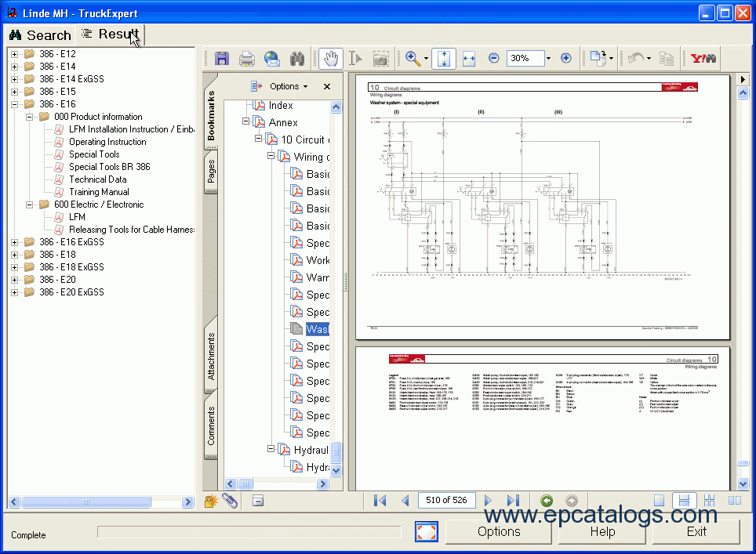This screenshot has width=756, height=554.
Task: Click the zoom percentage field showing 30%
Action: point(525,58)
